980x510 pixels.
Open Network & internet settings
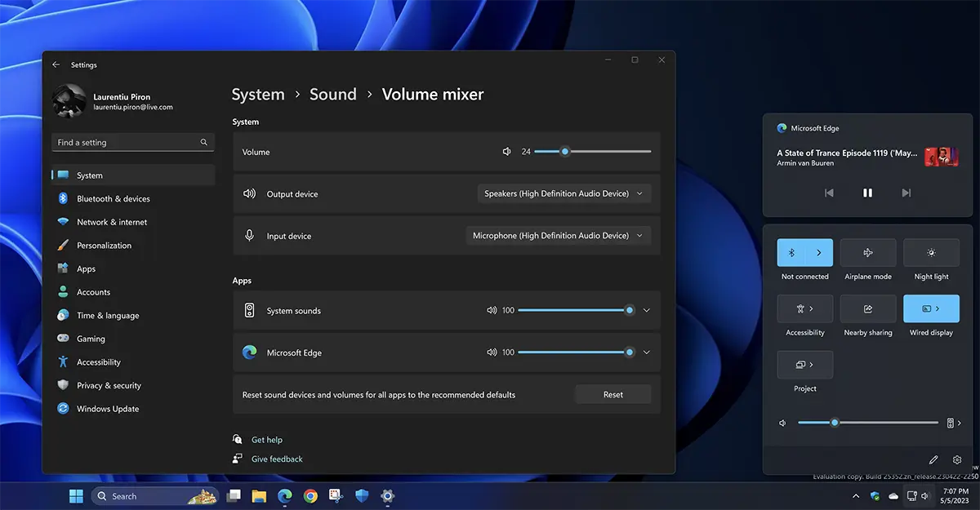pos(133,222)
